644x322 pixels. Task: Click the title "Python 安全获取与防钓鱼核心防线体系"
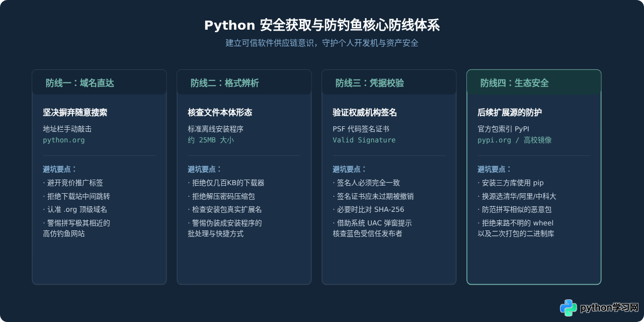(322, 25)
